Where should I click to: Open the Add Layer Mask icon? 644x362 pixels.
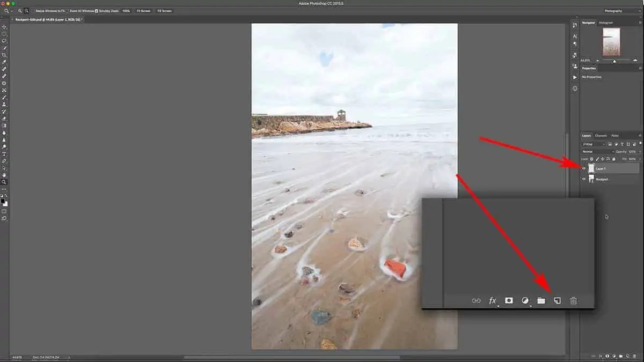[x=508, y=301]
